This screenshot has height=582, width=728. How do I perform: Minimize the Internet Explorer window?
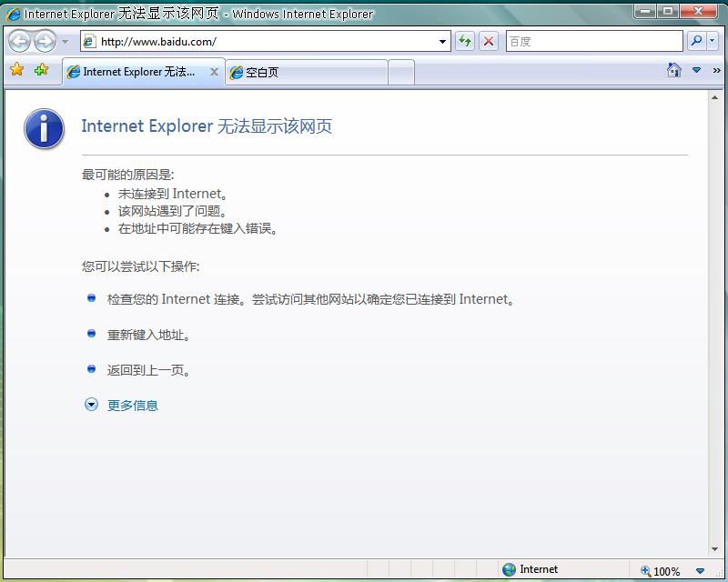coord(645,11)
